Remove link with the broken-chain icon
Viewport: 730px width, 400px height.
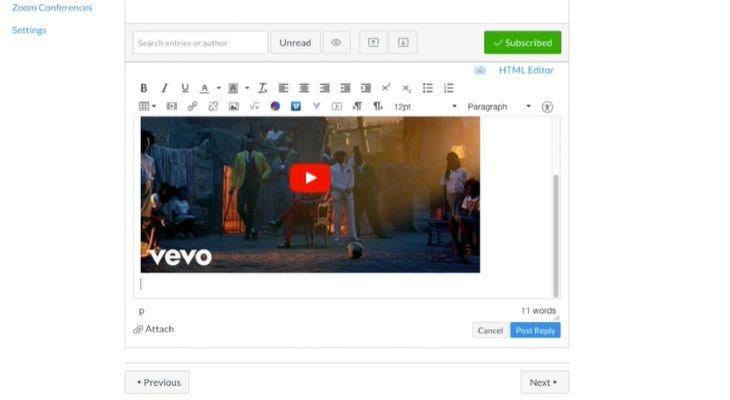(x=213, y=106)
